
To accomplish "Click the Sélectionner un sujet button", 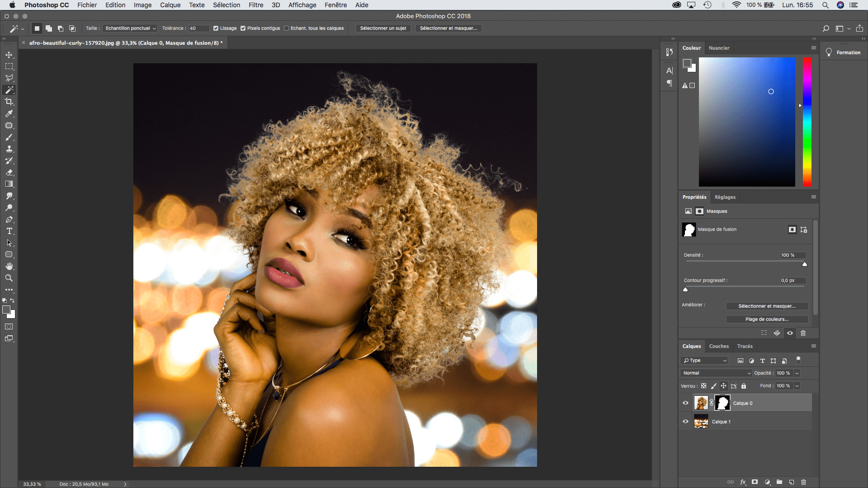I will click(x=383, y=28).
